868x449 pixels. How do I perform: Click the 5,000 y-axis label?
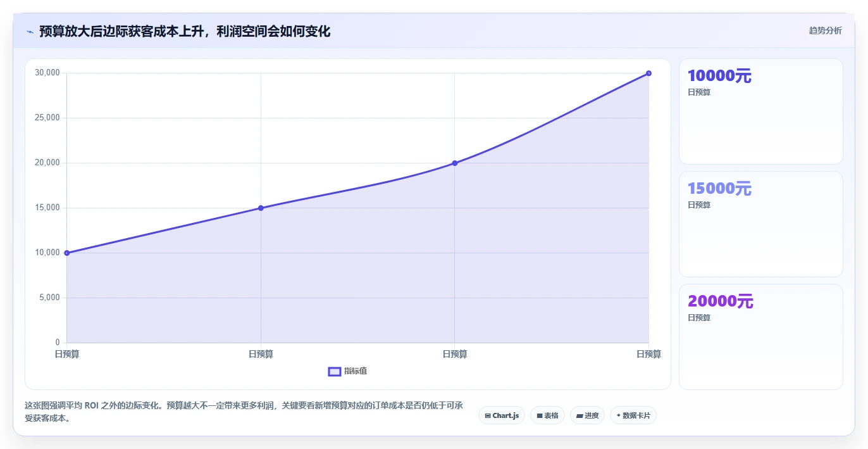click(49, 298)
